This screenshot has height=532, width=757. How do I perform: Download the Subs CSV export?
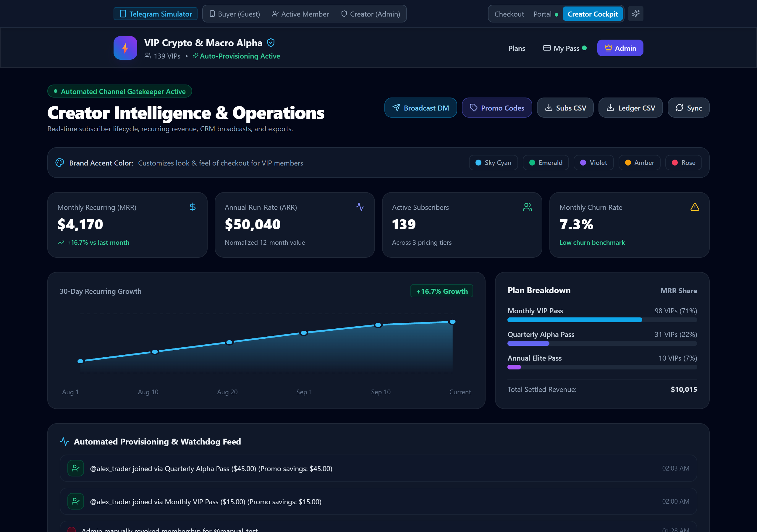pos(565,108)
